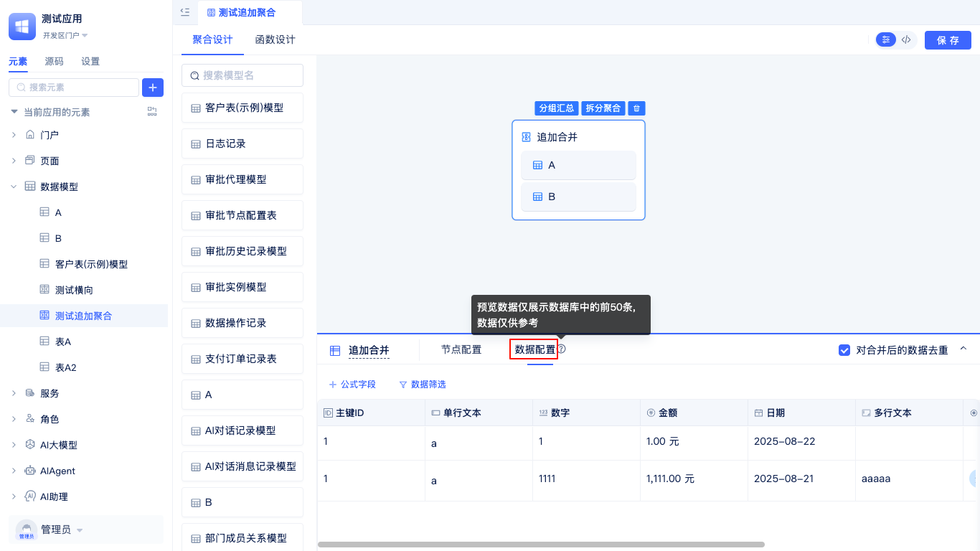Image resolution: width=980 pixels, height=551 pixels.
Task: Click the filter funnel icon of 数据筛选
Action: 403,385
